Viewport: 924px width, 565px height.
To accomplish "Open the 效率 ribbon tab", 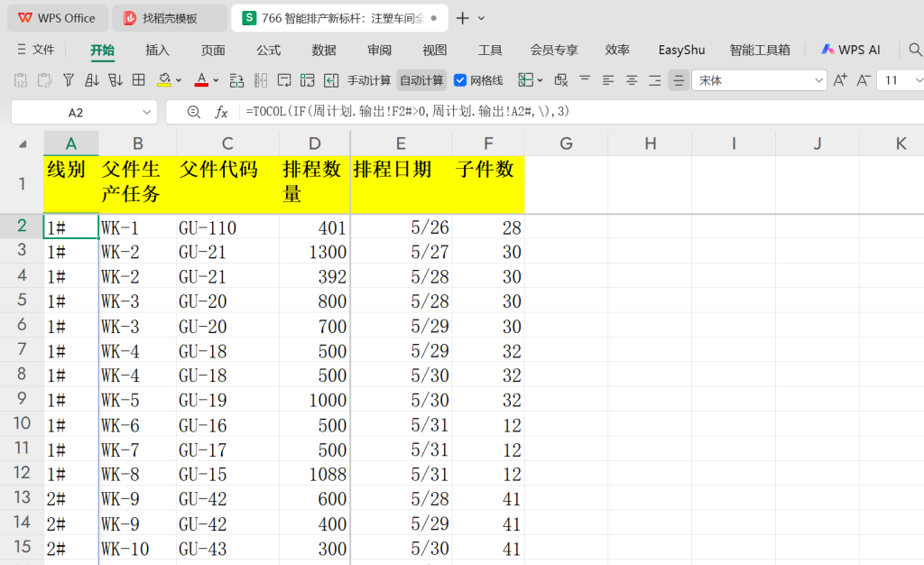I will [617, 50].
